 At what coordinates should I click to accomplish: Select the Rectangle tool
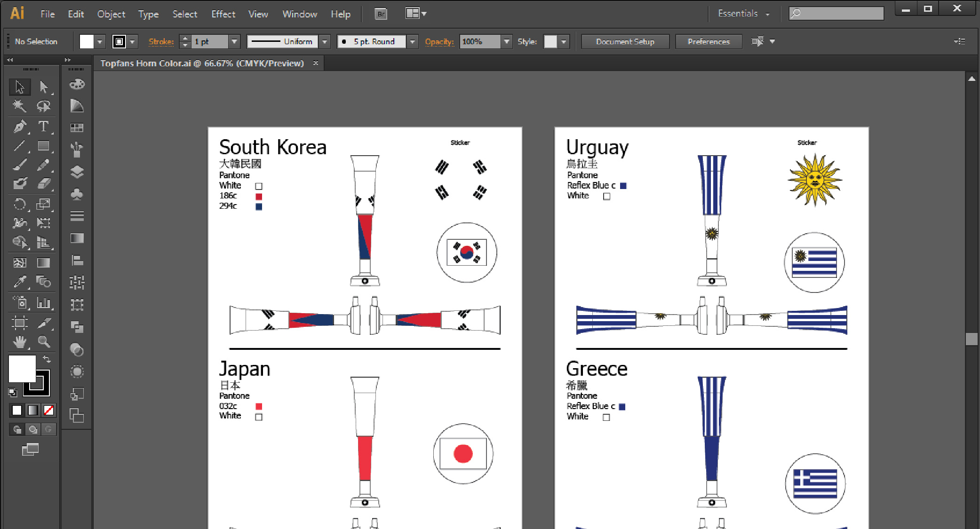(x=44, y=146)
